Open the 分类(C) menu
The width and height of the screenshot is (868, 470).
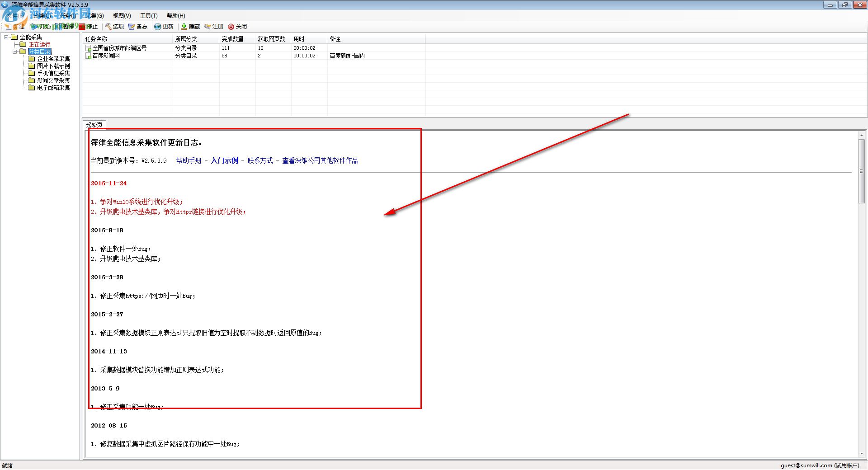[x=42, y=15]
